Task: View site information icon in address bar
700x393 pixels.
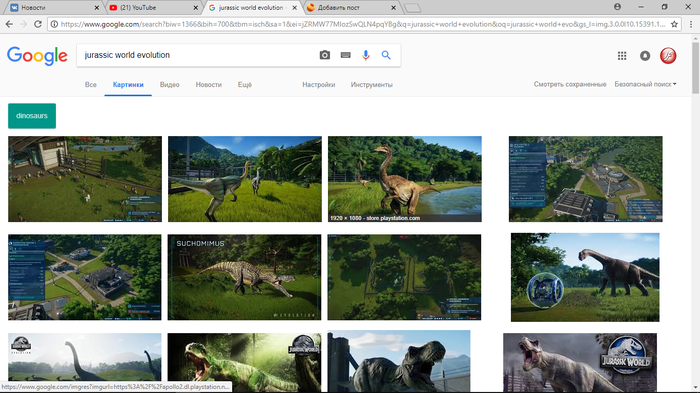Action: coord(54,24)
